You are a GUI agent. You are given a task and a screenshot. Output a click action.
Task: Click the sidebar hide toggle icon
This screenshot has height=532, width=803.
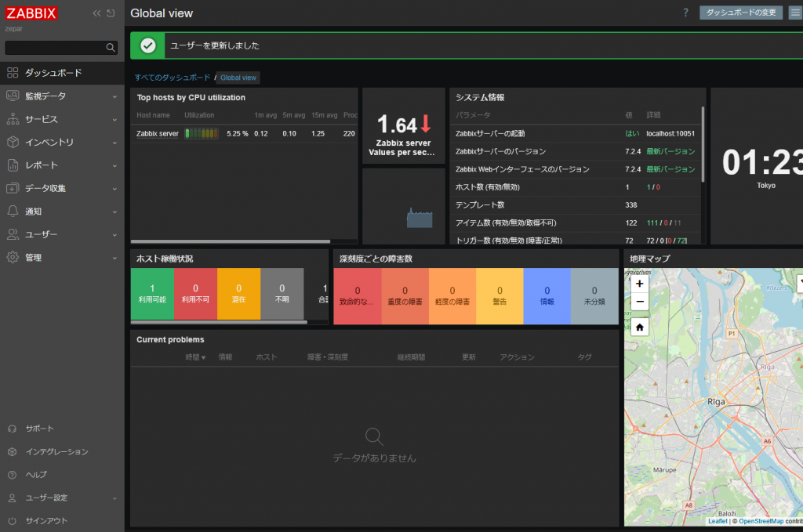[x=111, y=13]
